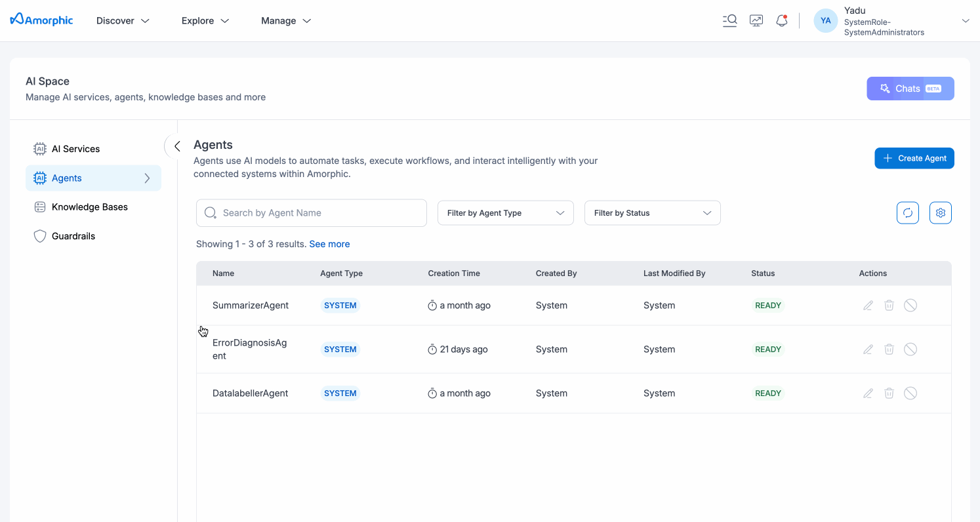Open the monitoring chart icon in header

point(756,21)
